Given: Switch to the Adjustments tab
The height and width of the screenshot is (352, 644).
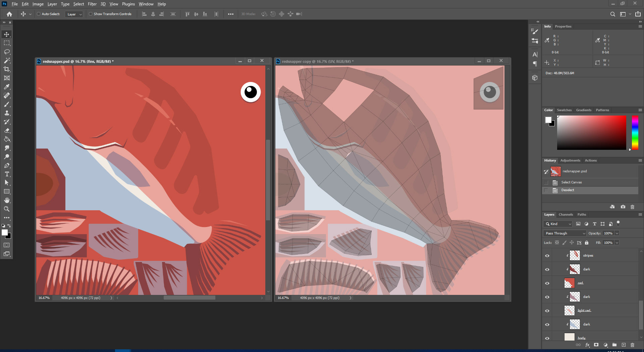Looking at the screenshot, I should tap(570, 160).
